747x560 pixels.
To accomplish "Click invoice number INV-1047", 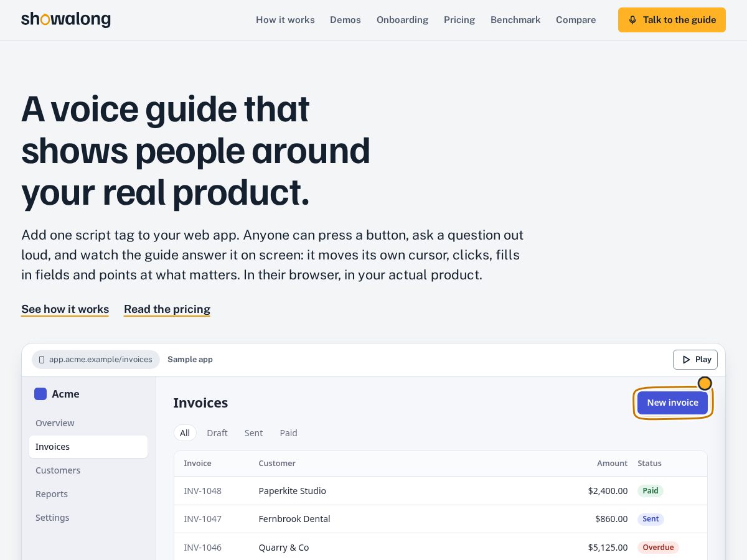I will 202,519.
